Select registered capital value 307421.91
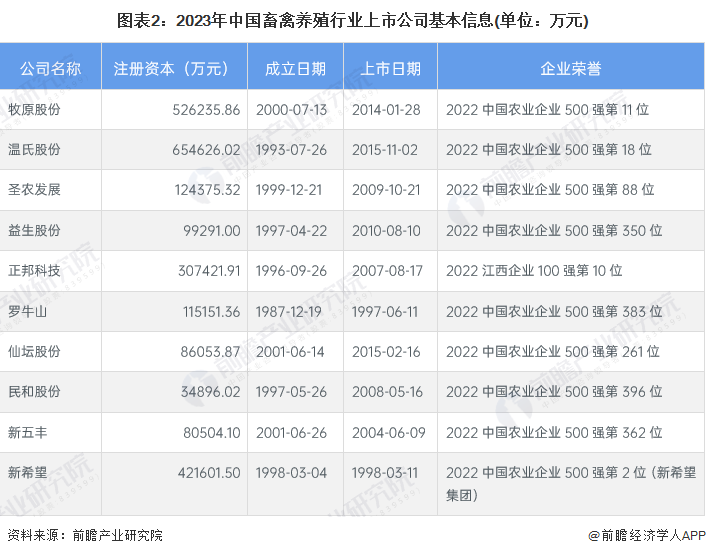The width and height of the screenshot is (706, 556). pos(209,271)
